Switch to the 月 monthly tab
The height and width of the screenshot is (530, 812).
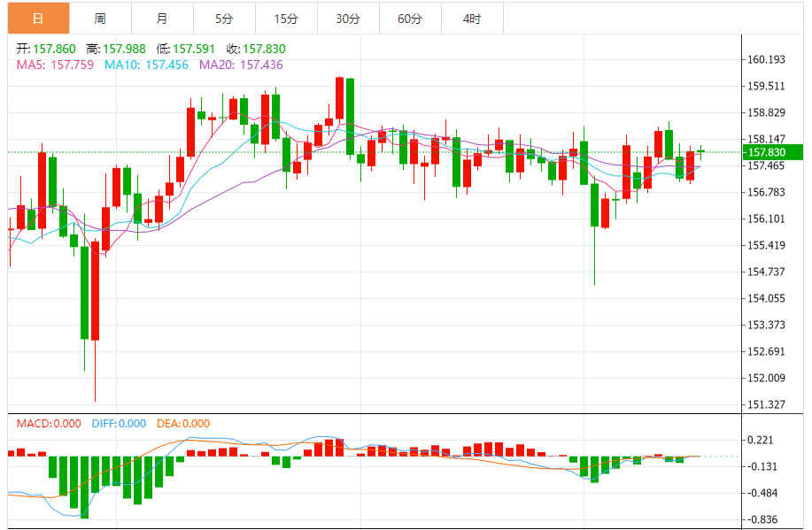coord(163,19)
